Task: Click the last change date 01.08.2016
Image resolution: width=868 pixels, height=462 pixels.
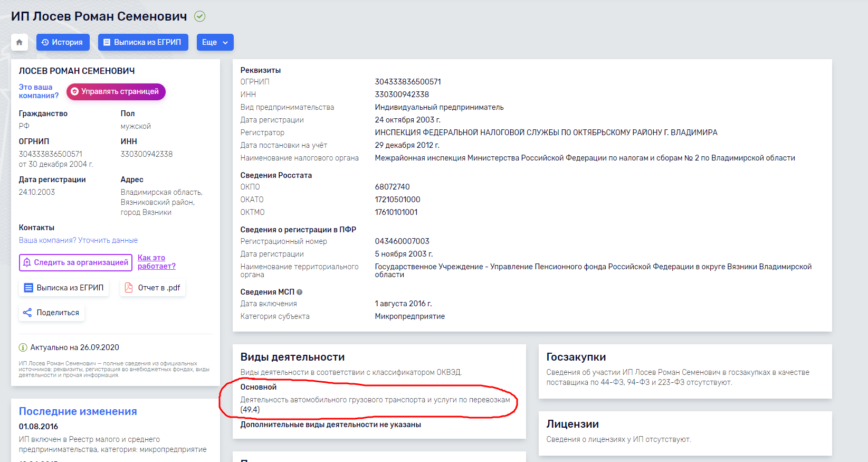Action: [x=39, y=427]
